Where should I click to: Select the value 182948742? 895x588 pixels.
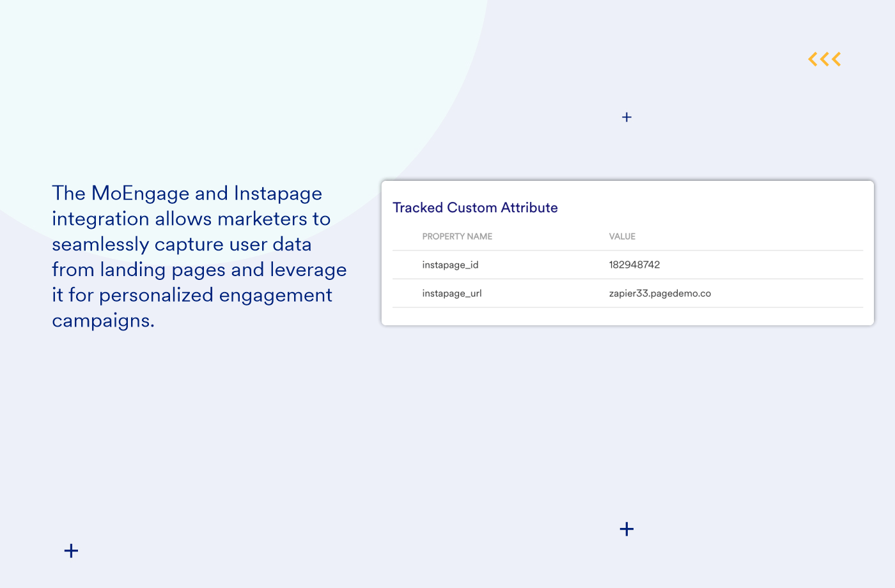[x=634, y=265]
